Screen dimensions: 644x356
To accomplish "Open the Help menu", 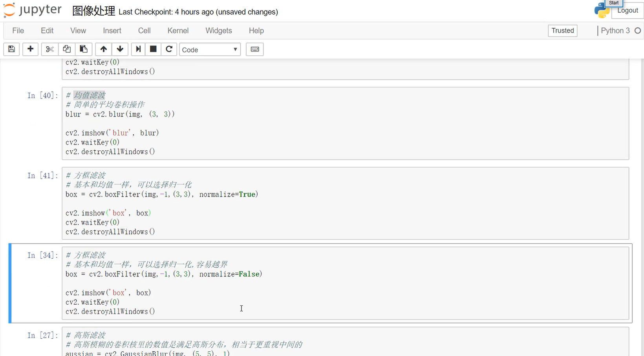I will [x=256, y=31].
